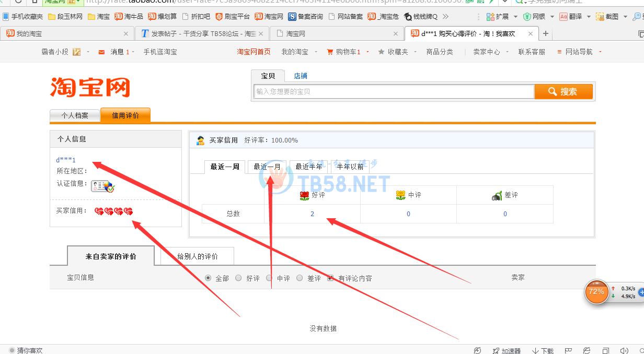This screenshot has width=644, height=354.
Task: Open new browser tab with plus button
Action: 546,34
